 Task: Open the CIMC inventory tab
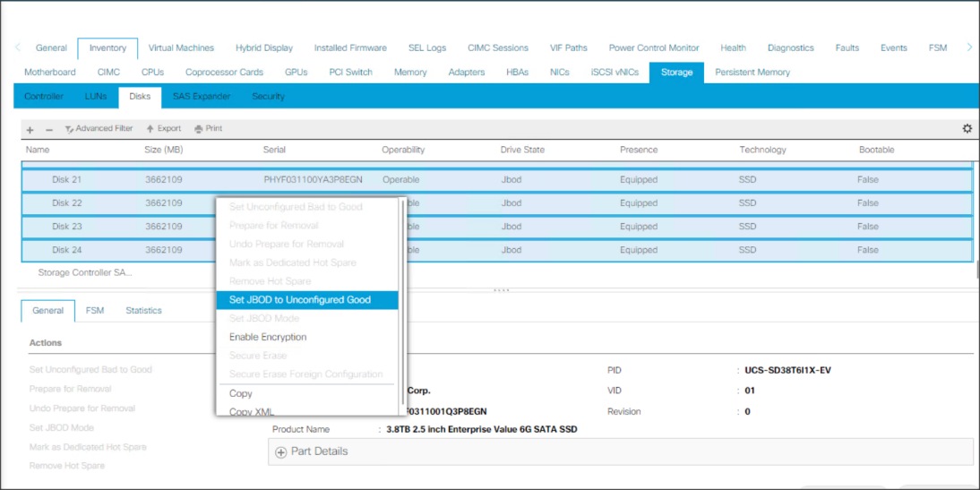pos(108,72)
